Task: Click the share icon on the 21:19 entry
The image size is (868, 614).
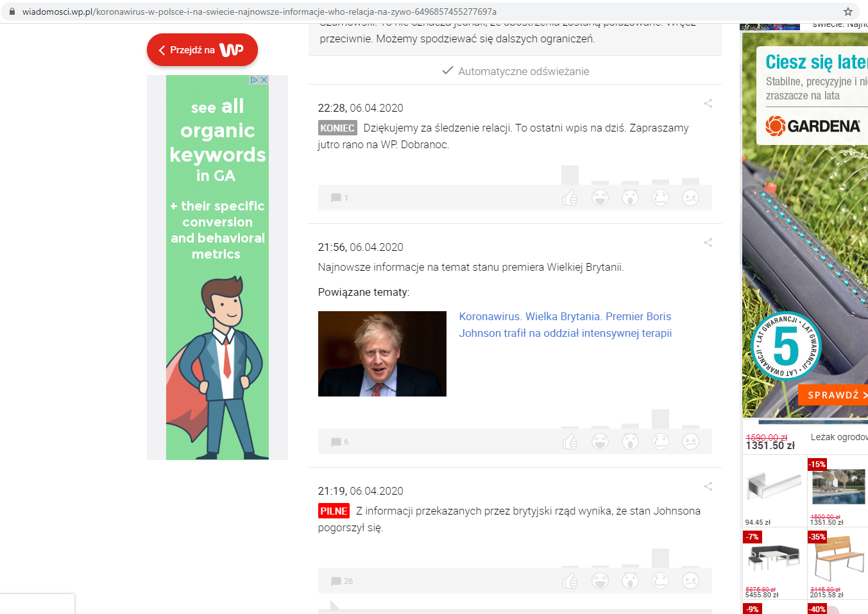Action: [708, 486]
